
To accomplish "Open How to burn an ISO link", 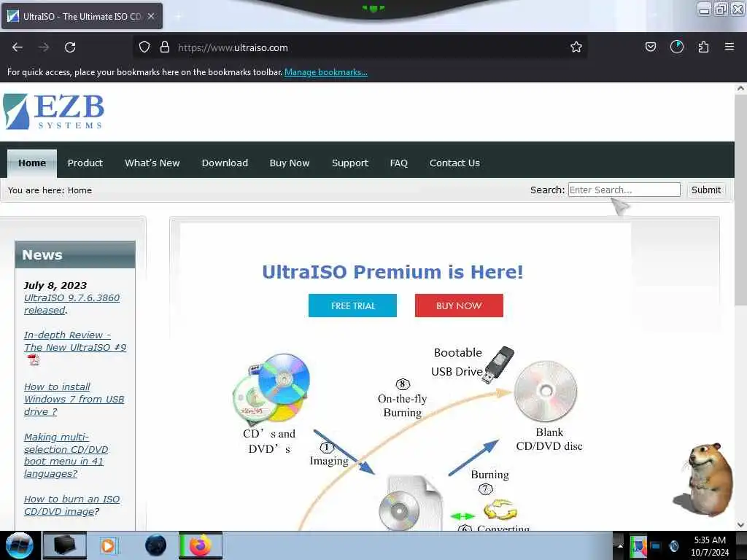I will click(72, 505).
